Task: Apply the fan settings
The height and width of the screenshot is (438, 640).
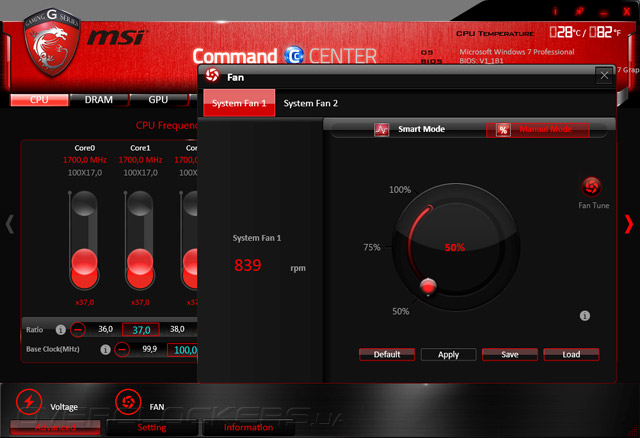Action: pyautogui.click(x=448, y=354)
